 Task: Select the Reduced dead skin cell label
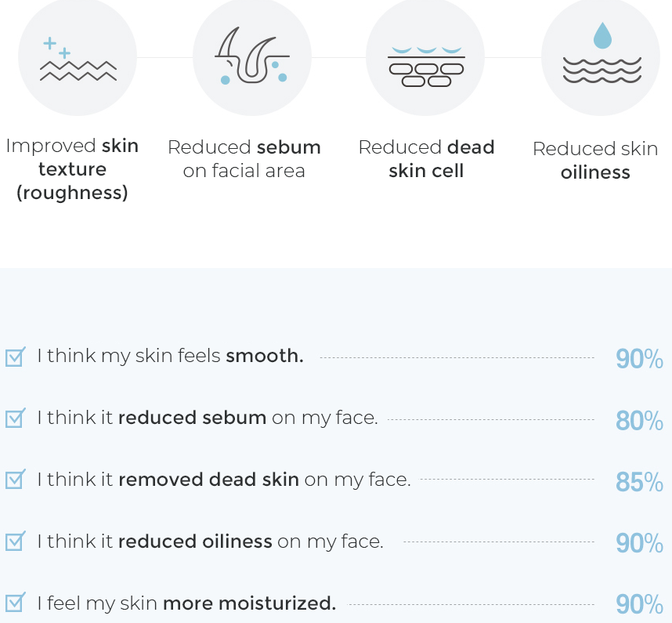(x=426, y=158)
